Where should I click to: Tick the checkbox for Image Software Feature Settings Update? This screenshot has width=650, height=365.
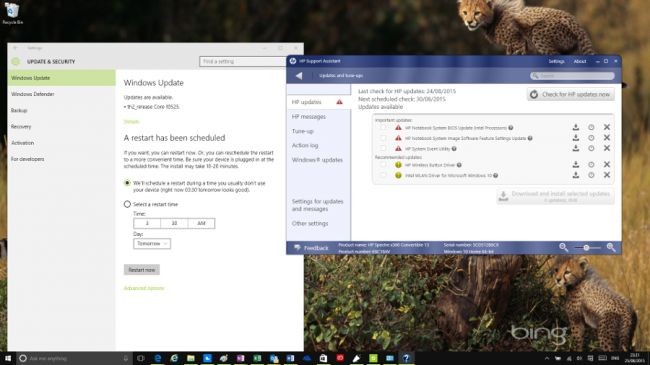click(383, 138)
